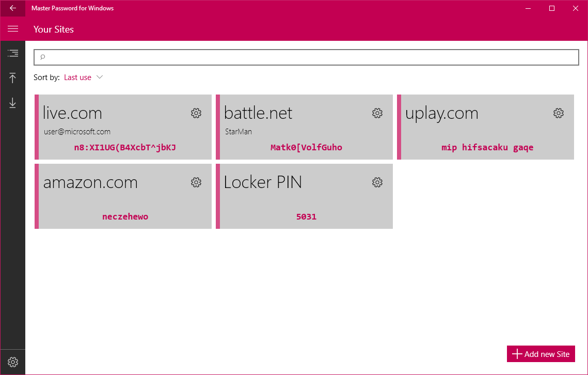Image resolution: width=588 pixels, height=375 pixels.
Task: Open settings gear for uplay.com
Action: coord(559,113)
